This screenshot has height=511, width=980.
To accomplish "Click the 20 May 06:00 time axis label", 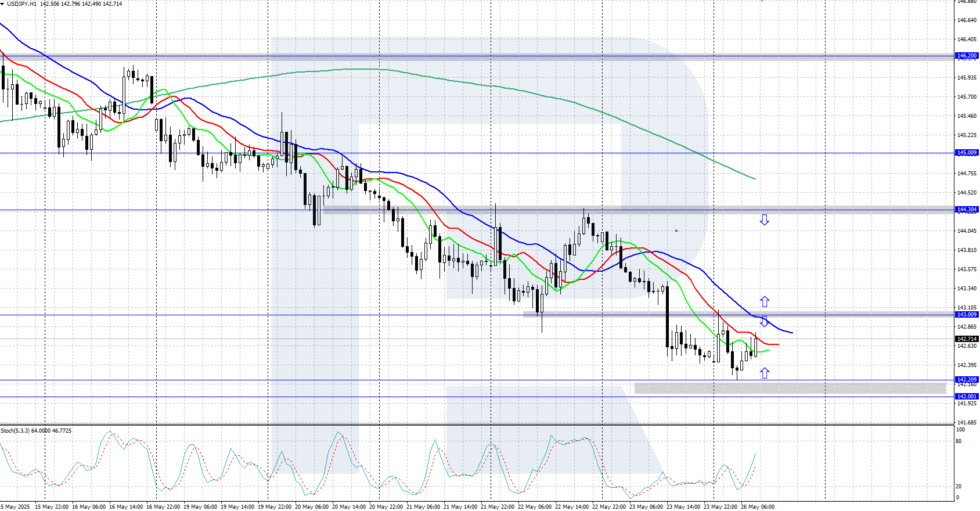I will click(312, 507).
